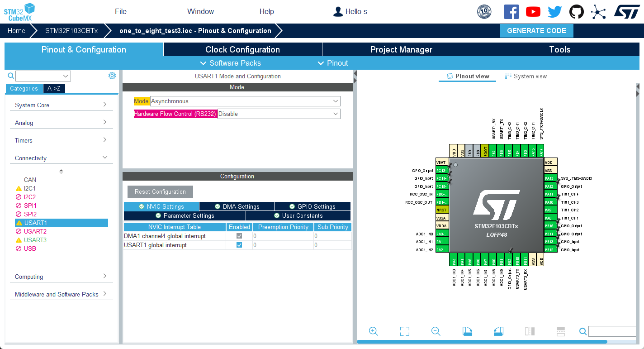644x349 pixels.
Task: Fit the chip to the view
Action: point(405,331)
